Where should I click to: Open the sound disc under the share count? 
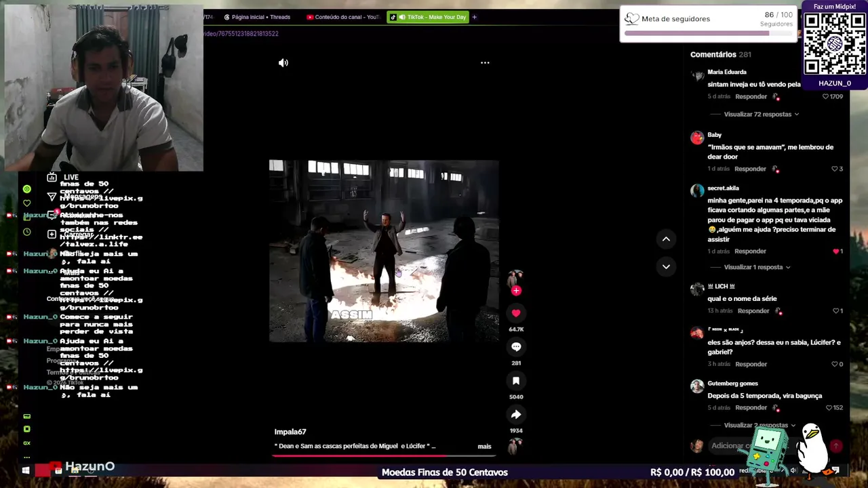point(515,445)
